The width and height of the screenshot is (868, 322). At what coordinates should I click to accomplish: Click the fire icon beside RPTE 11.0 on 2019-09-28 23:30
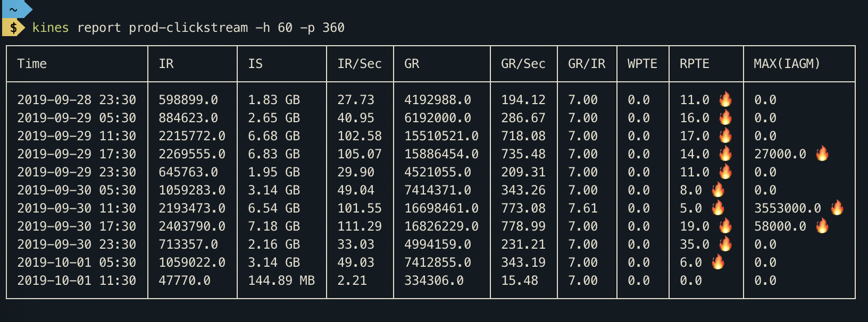pos(725,99)
